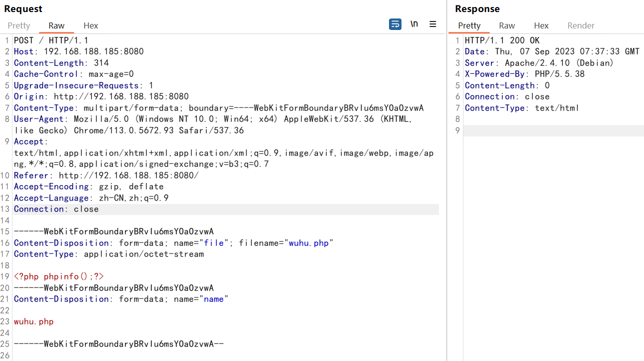
Task: Switch to the Response Raw tab
Action: tap(507, 25)
